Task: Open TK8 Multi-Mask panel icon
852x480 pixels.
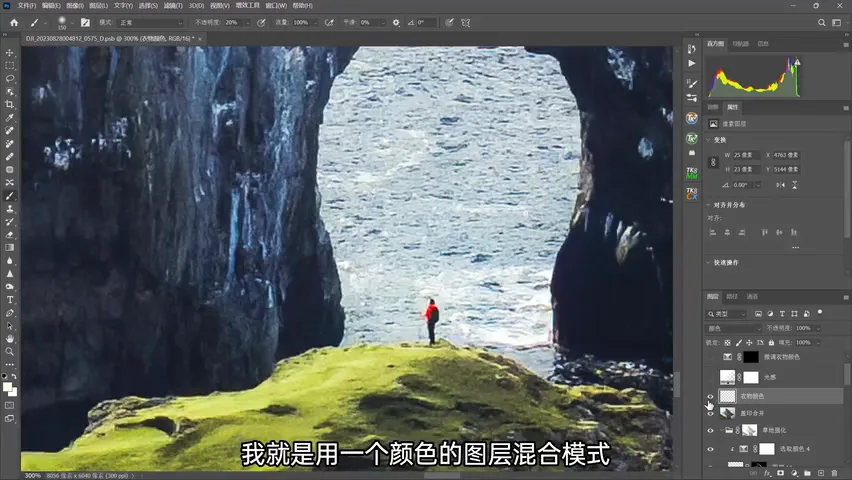Action: [x=691, y=173]
